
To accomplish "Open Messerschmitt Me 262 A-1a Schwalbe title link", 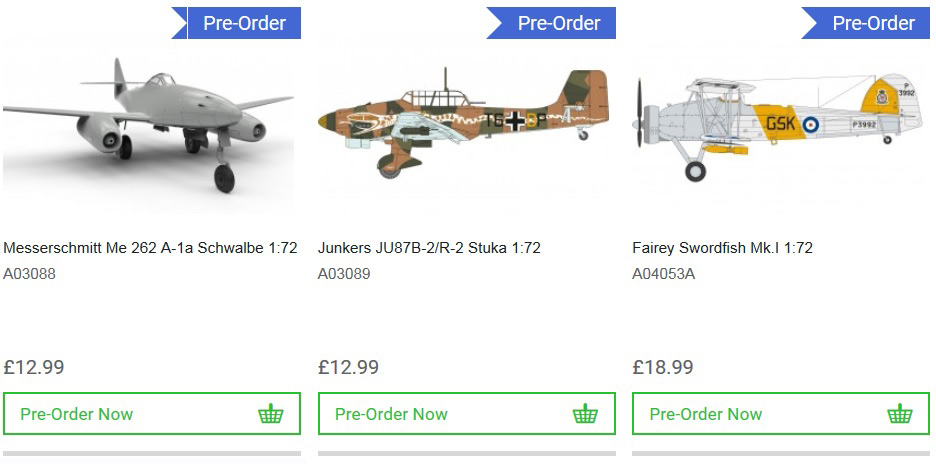I will click(x=150, y=248).
